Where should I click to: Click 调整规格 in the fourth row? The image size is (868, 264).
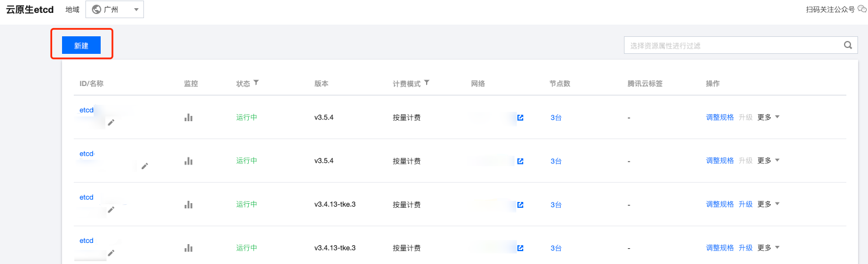click(x=720, y=248)
